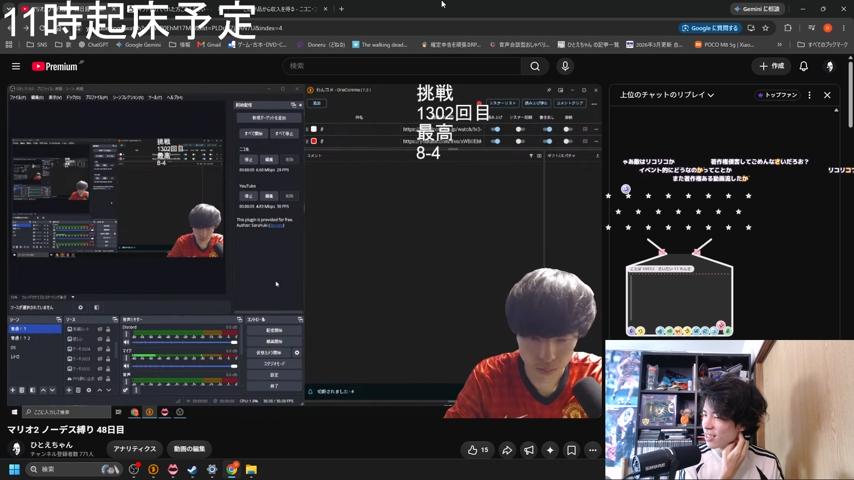Open Steam from the Windows taskbar
The width and height of the screenshot is (854, 480).
click(192, 469)
